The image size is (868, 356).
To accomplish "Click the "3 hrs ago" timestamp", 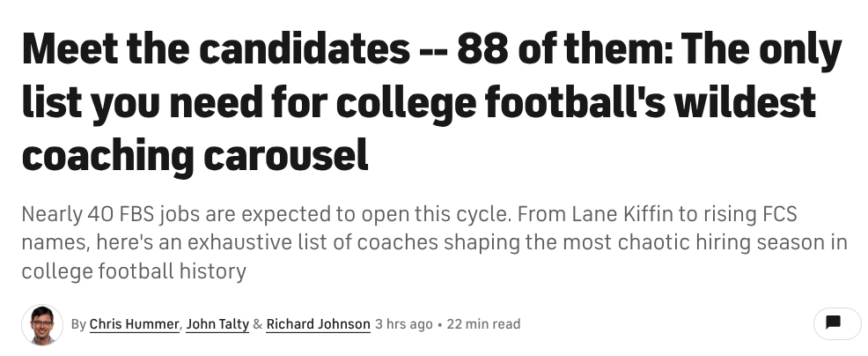I will pos(404,324).
